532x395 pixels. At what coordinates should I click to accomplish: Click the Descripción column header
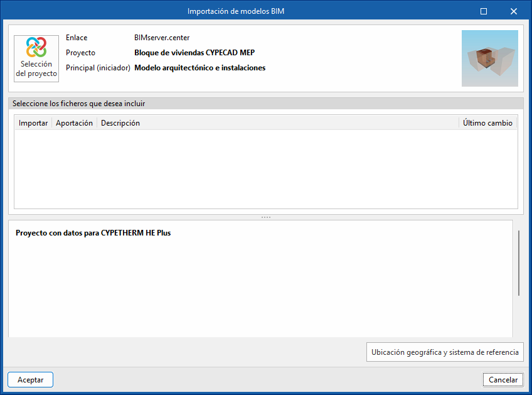[x=120, y=123]
